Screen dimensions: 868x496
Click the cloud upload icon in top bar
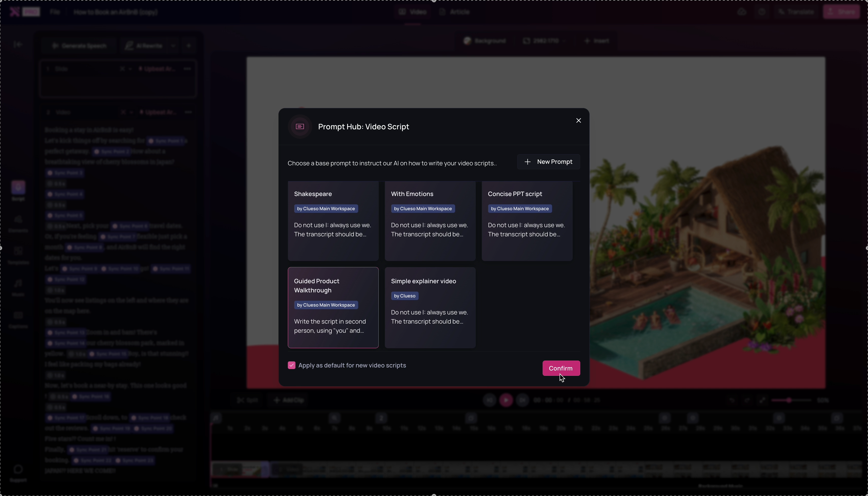coord(743,12)
